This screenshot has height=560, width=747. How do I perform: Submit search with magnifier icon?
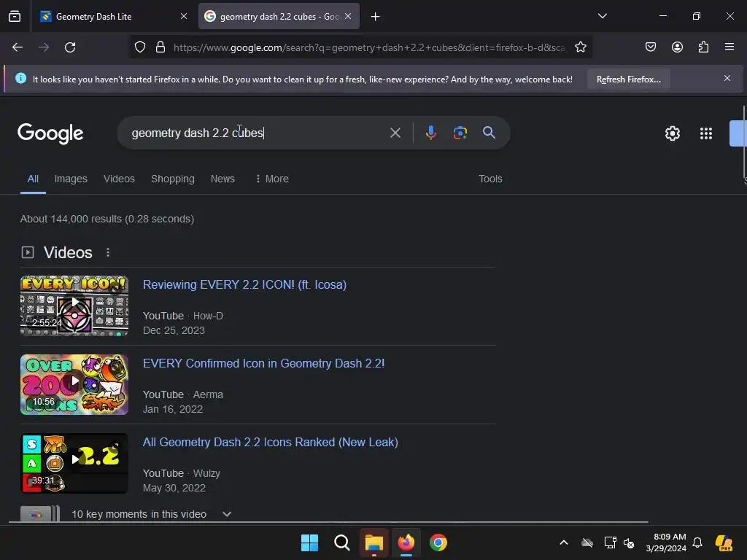[489, 133]
